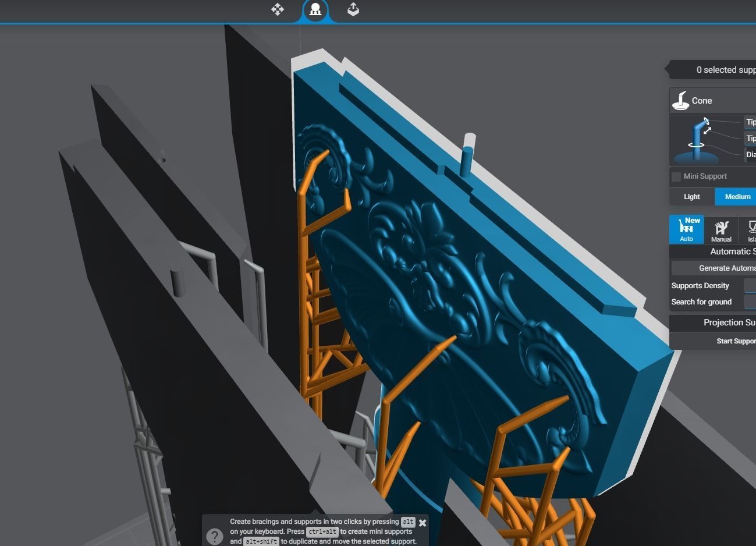Click the 'Mini Support' label text
The width and height of the screenshot is (756, 546).
coord(705,176)
